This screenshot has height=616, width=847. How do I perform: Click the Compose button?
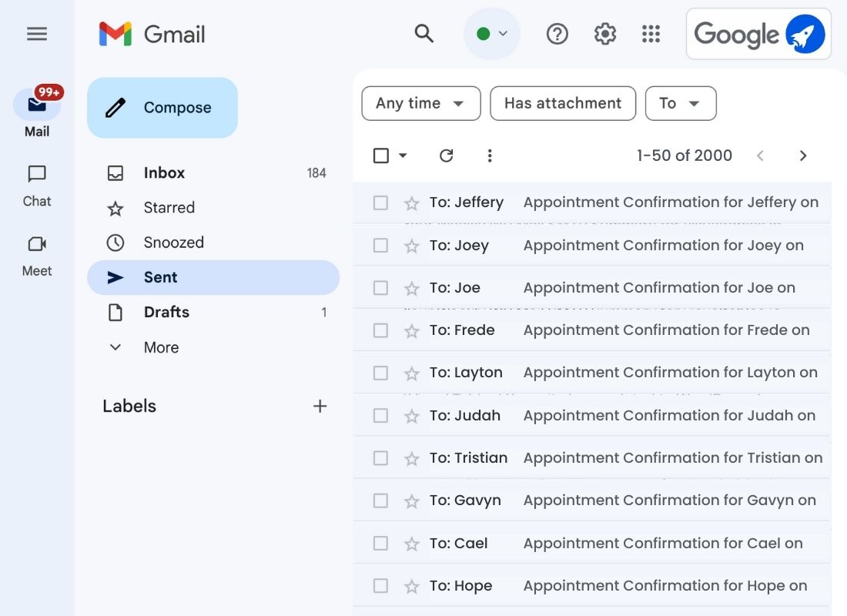click(x=162, y=108)
